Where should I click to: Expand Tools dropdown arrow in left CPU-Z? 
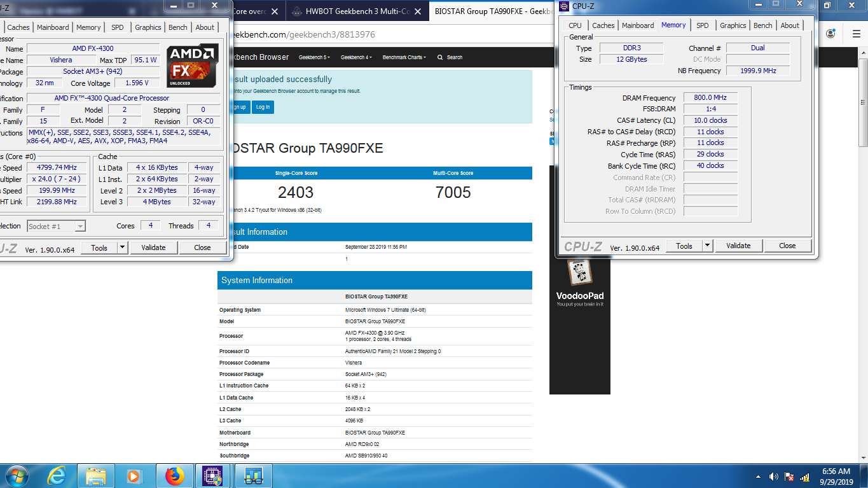coord(123,247)
